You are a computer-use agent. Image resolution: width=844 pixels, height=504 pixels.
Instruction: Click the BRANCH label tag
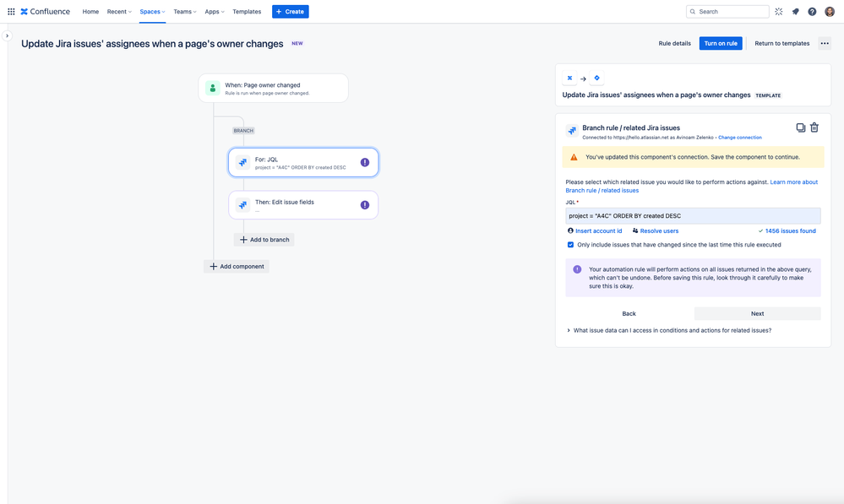(x=243, y=131)
